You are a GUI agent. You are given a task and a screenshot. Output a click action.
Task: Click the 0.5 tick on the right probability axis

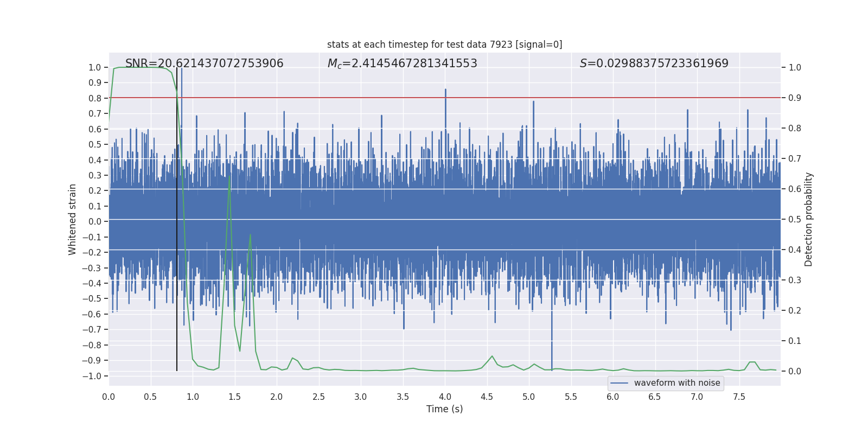795,220
